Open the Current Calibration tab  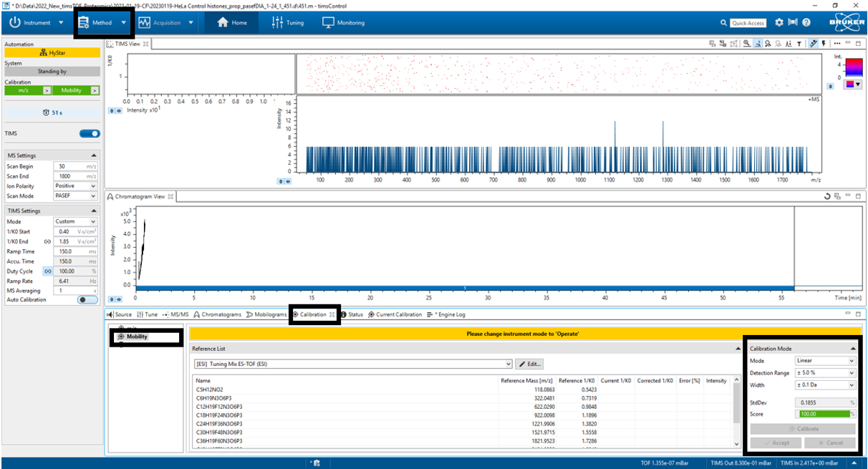[395, 314]
